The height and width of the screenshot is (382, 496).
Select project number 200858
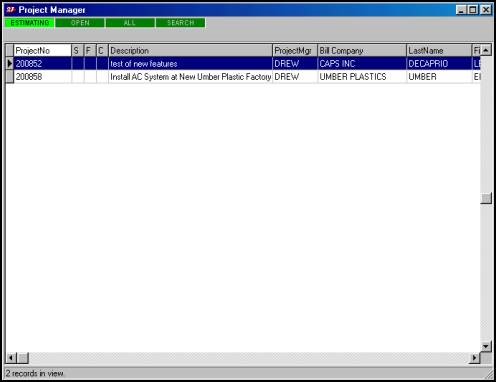[42, 77]
